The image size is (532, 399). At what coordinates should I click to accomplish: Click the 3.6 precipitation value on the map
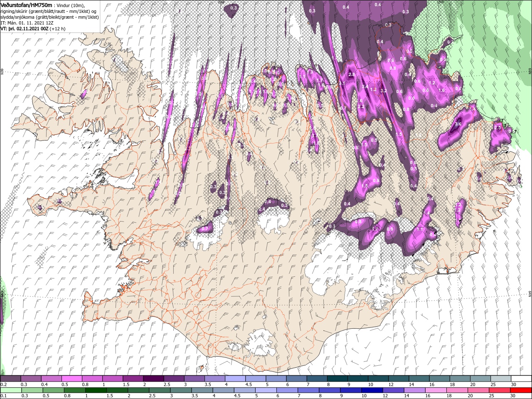click(x=458, y=124)
